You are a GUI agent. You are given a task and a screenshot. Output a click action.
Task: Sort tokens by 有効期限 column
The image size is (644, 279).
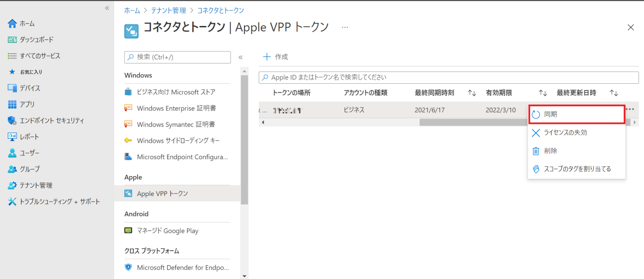coord(499,93)
